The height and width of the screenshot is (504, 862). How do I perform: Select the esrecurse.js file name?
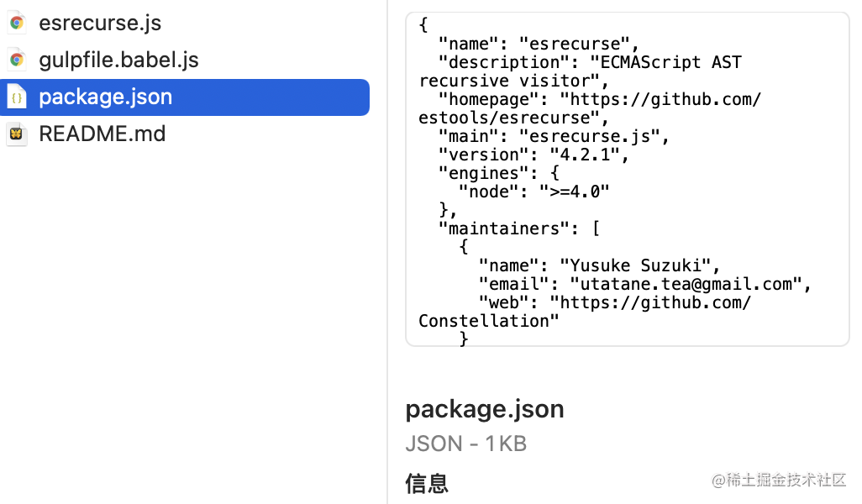pyautogui.click(x=100, y=23)
